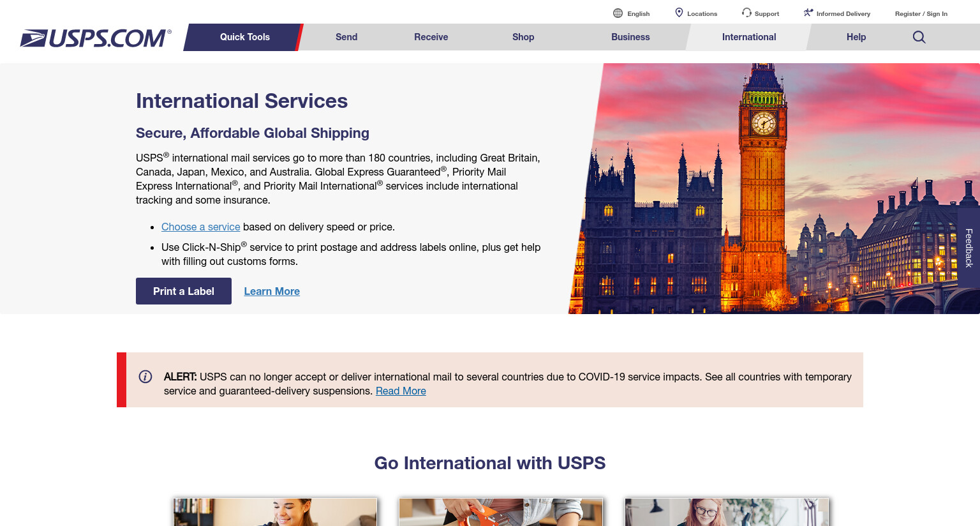Click the alert info icon
The height and width of the screenshot is (526, 980).
[145, 377]
